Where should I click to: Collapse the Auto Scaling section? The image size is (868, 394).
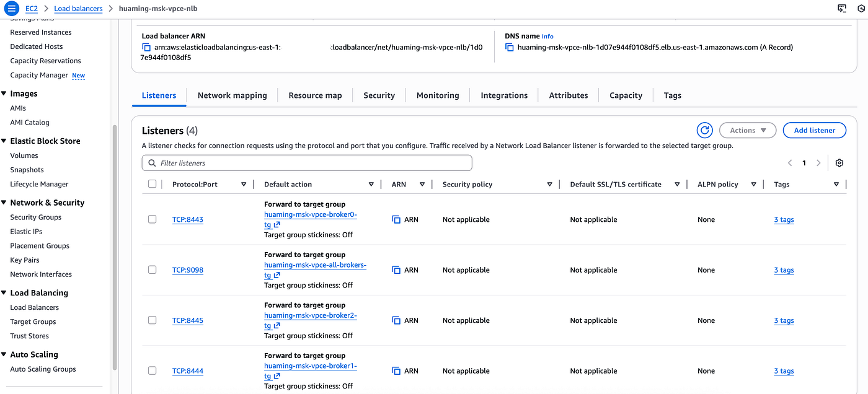coord(4,354)
